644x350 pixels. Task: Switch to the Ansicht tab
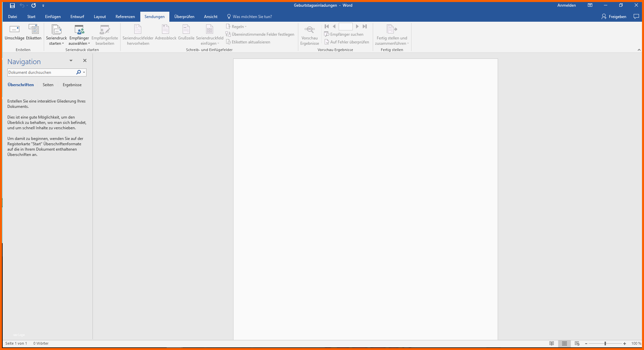pyautogui.click(x=211, y=17)
